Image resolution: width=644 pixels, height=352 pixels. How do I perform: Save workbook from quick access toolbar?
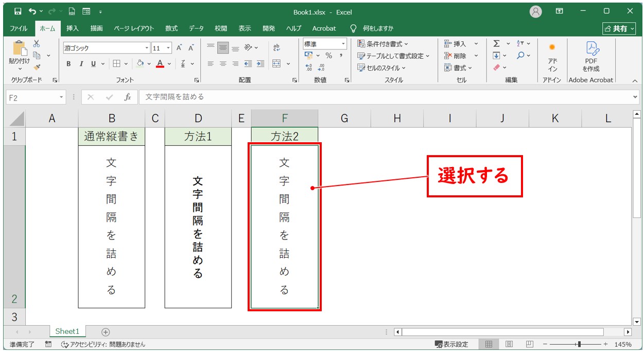[18, 11]
